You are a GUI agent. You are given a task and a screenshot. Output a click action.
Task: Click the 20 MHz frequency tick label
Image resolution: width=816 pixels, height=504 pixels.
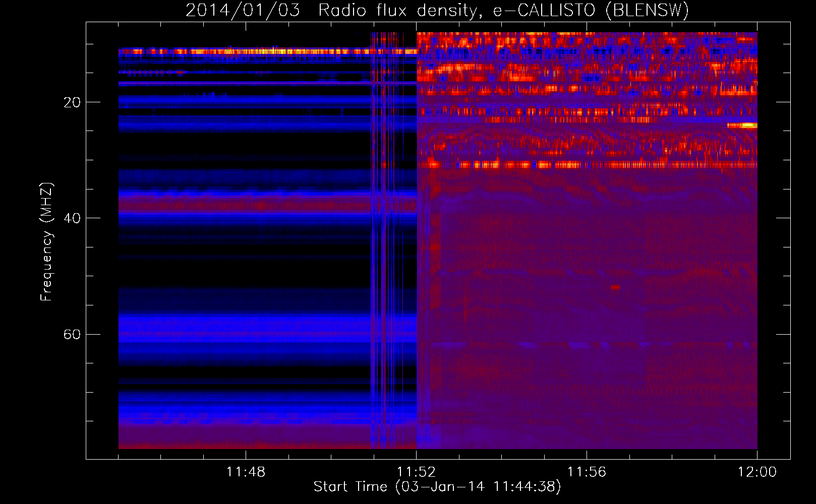(72, 102)
